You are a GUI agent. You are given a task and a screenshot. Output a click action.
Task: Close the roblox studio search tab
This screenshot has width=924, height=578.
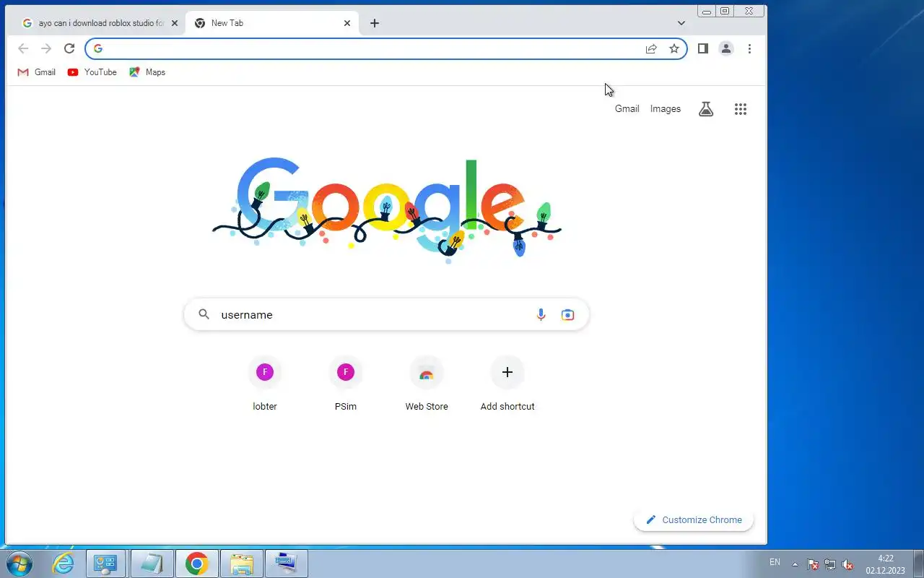pyautogui.click(x=175, y=23)
